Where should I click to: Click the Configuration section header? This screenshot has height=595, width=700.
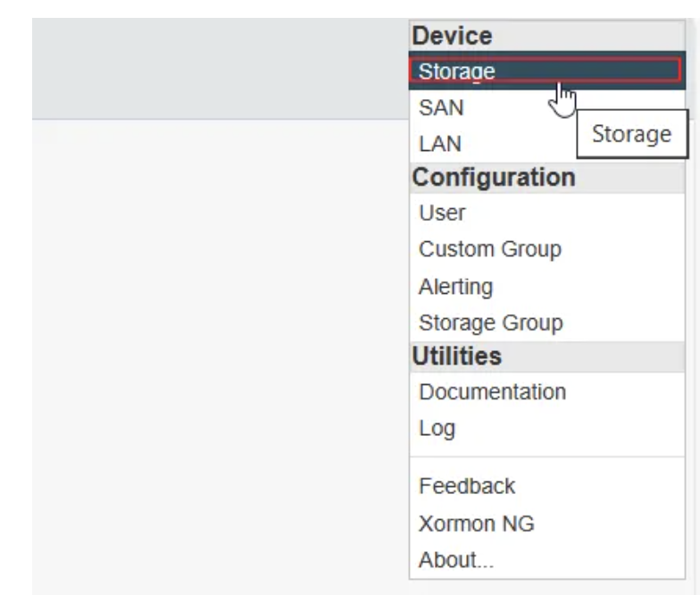point(546,177)
